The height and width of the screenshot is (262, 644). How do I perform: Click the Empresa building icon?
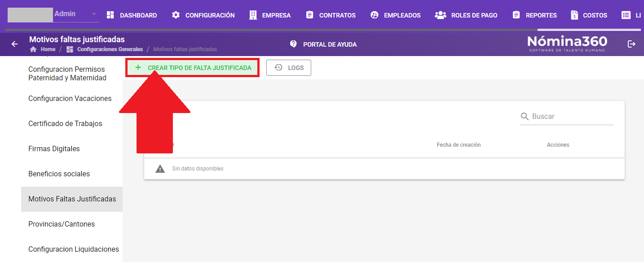pos(253,15)
